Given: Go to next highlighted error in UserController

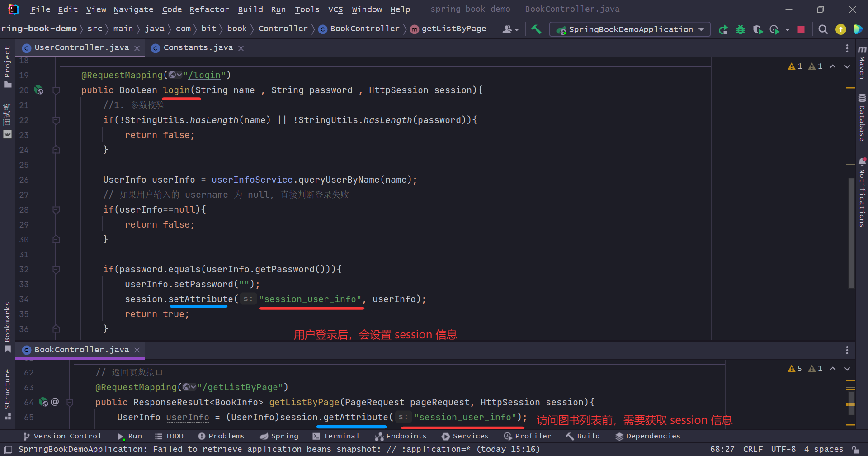Looking at the screenshot, I should pyautogui.click(x=847, y=66).
